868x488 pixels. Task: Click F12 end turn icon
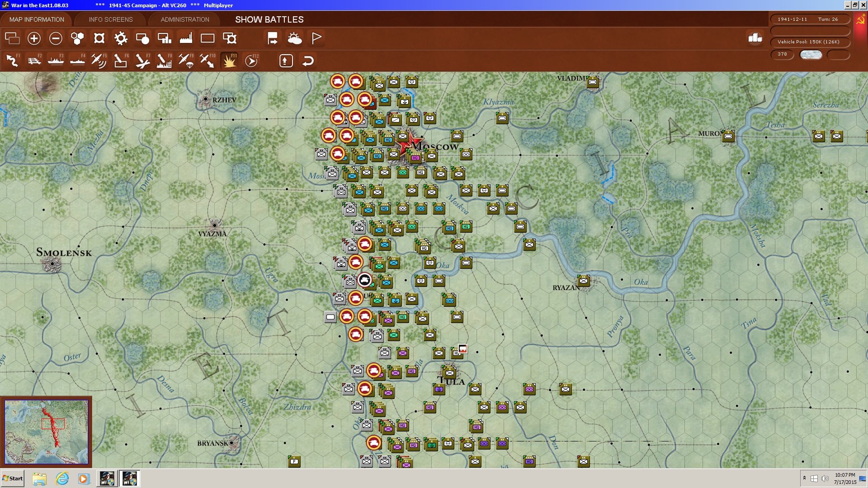(x=251, y=61)
